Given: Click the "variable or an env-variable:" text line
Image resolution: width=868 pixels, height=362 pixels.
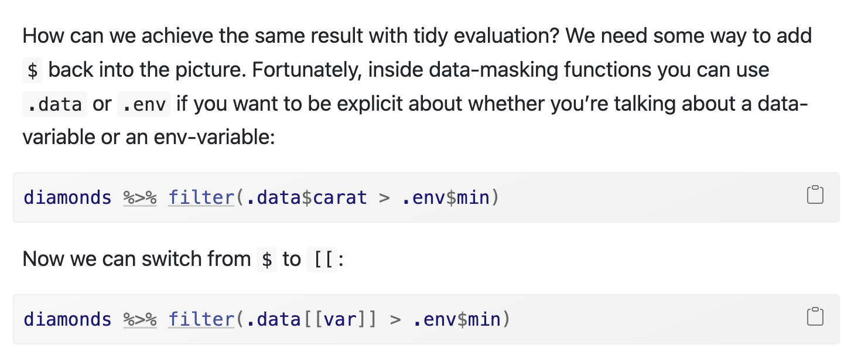Looking at the screenshot, I should 148,137.
